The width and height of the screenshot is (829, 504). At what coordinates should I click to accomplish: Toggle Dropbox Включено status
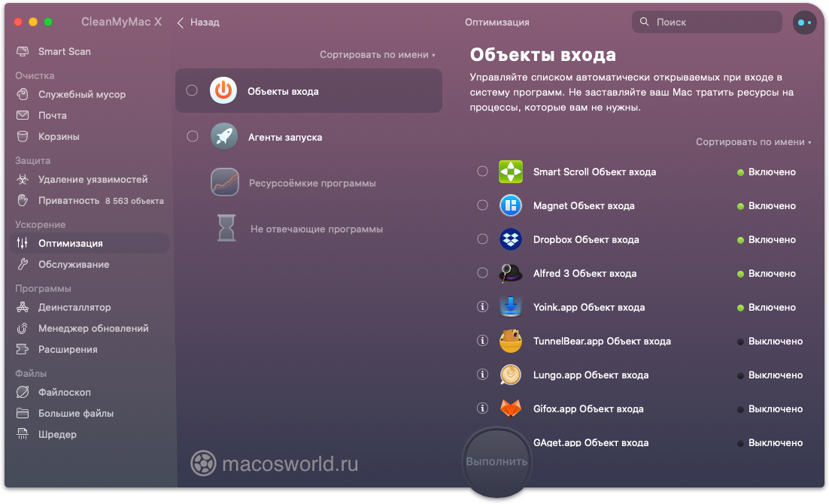point(767,239)
